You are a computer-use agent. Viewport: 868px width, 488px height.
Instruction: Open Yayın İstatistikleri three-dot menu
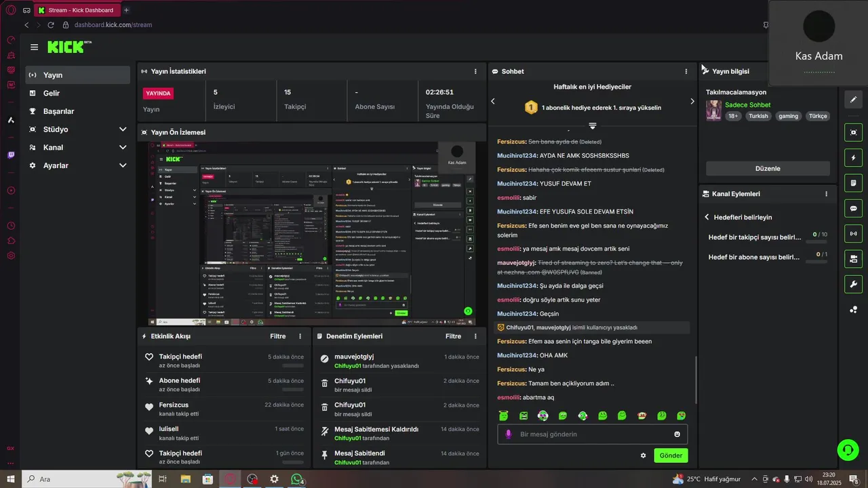475,71
